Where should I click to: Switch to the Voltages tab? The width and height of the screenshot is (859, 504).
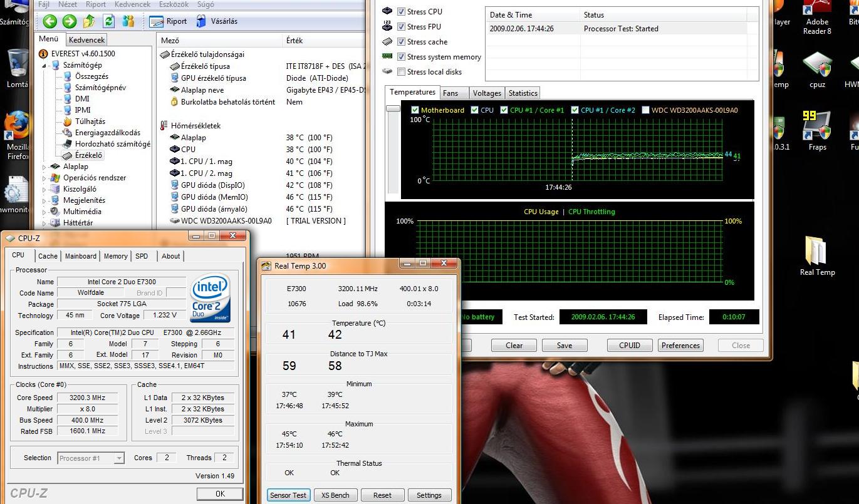487,93
